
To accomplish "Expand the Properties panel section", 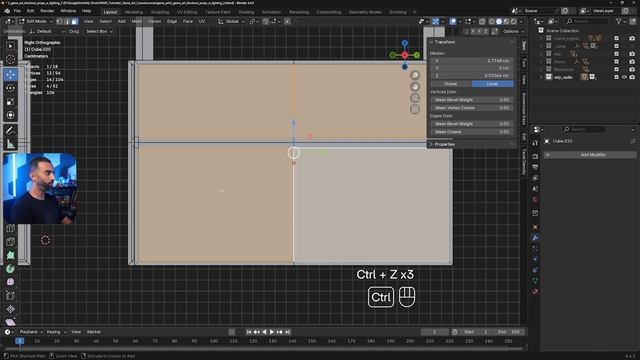I will [x=431, y=144].
